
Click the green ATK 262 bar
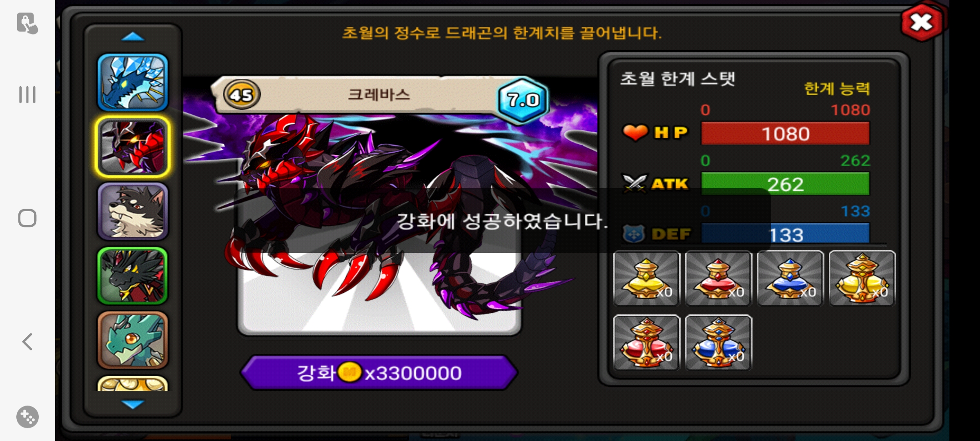[785, 184]
